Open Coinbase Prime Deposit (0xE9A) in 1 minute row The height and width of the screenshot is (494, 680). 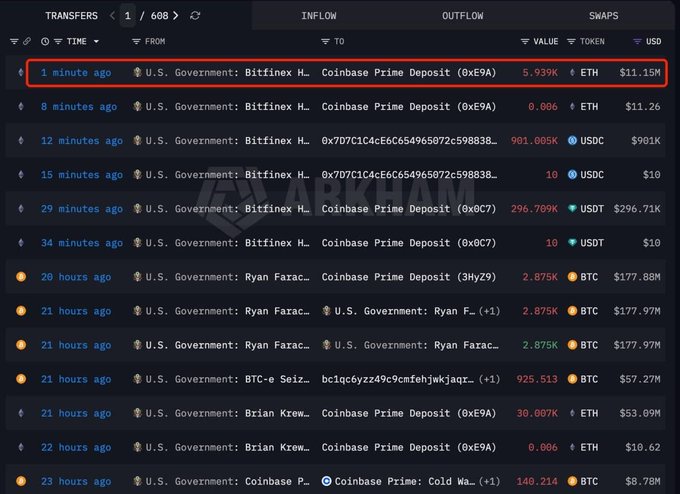click(x=409, y=72)
